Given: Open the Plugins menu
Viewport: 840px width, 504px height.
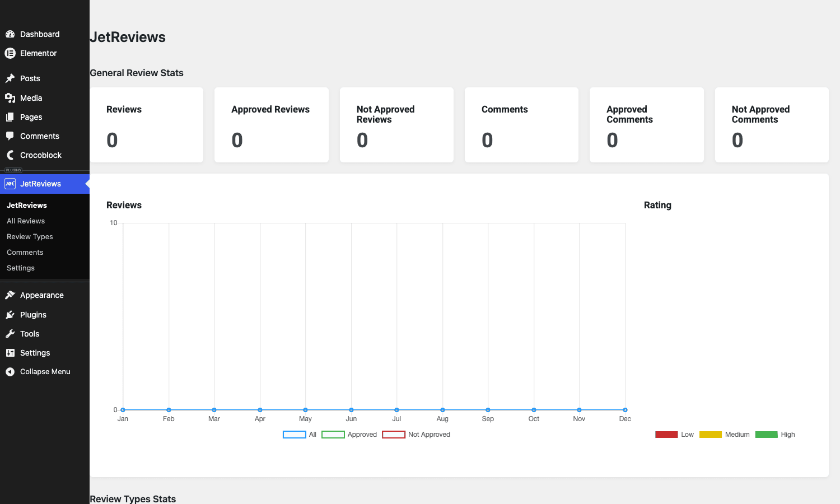Looking at the screenshot, I should click(x=45, y=315).
